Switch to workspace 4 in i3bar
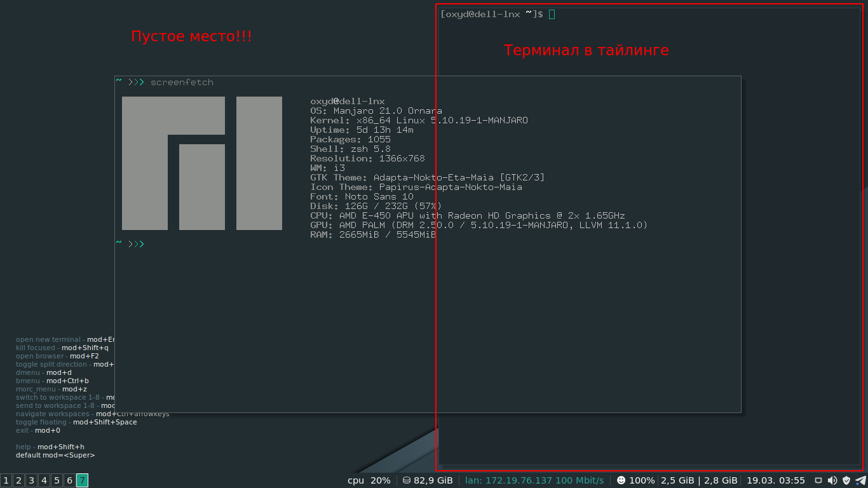This screenshot has height=488, width=868. point(44,480)
